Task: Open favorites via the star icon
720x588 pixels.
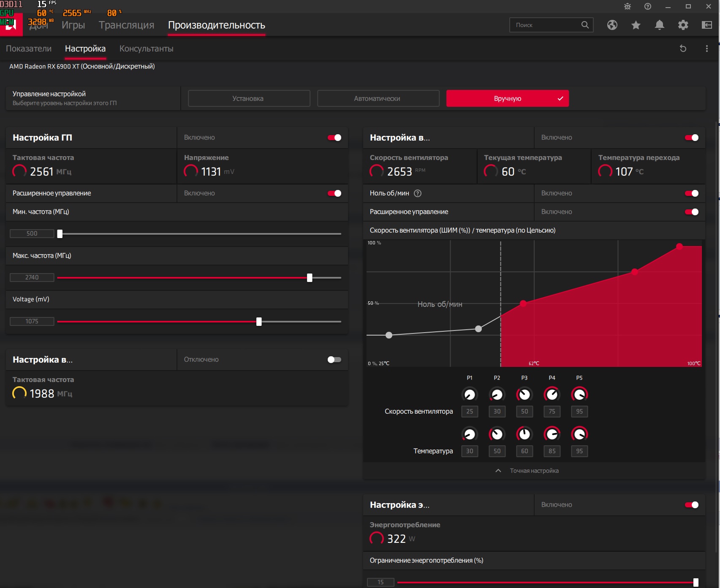Action: pos(636,25)
